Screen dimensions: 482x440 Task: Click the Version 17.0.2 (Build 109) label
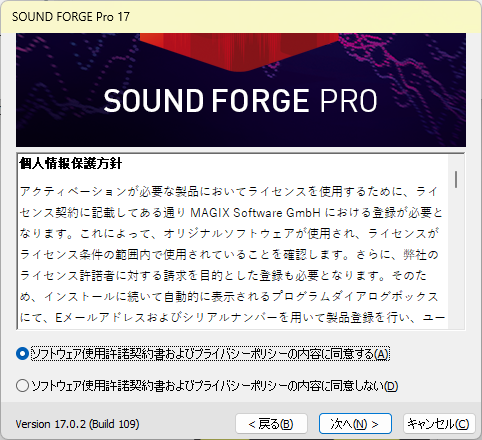click(x=77, y=424)
